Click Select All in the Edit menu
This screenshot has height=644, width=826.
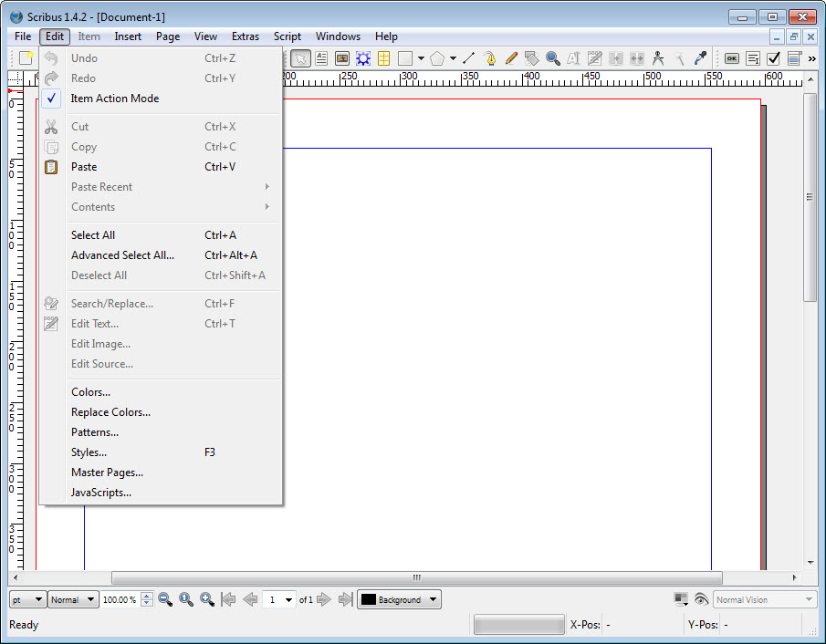(x=93, y=235)
